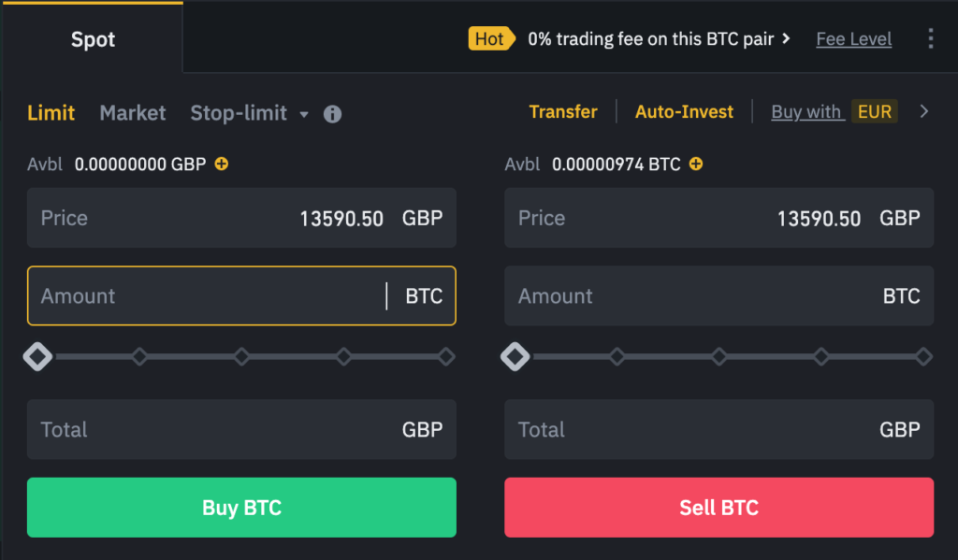958x560 pixels.
Task: Open the three-dot overflow menu
Action: coord(931,38)
